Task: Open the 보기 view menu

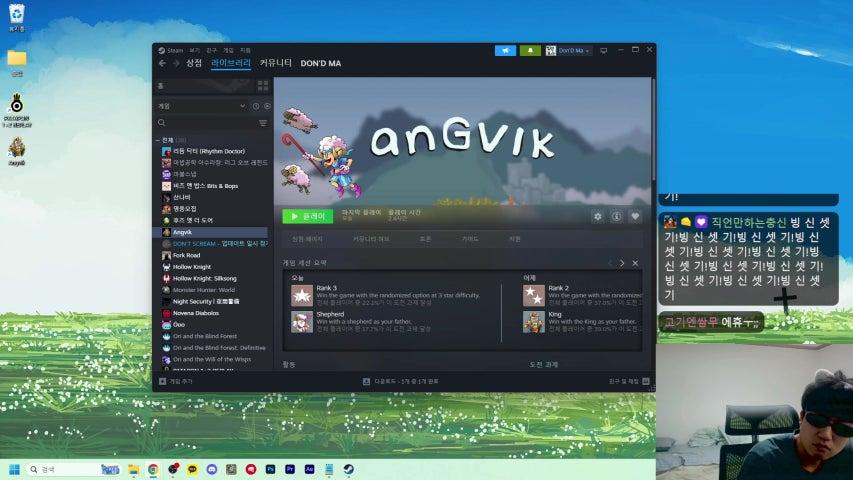Action: coord(194,51)
